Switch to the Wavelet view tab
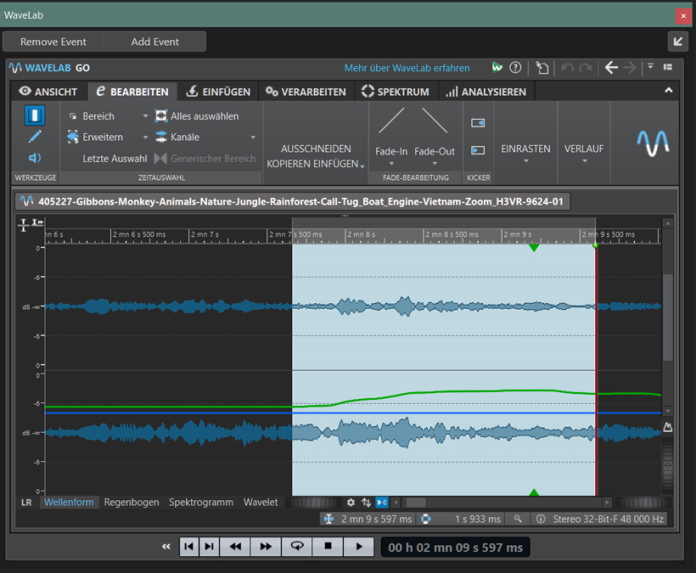 point(261,502)
